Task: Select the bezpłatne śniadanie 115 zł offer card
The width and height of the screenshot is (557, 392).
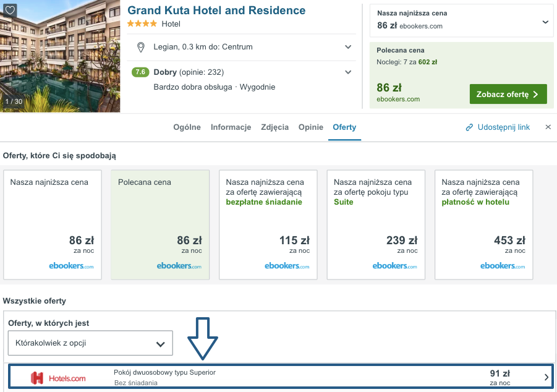Action: pyautogui.click(x=268, y=224)
